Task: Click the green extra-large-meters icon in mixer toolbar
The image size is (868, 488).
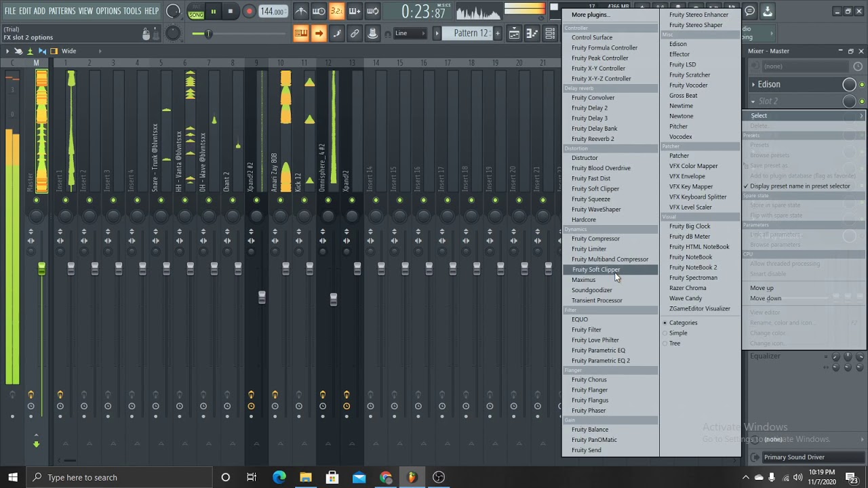Action: click(30, 51)
